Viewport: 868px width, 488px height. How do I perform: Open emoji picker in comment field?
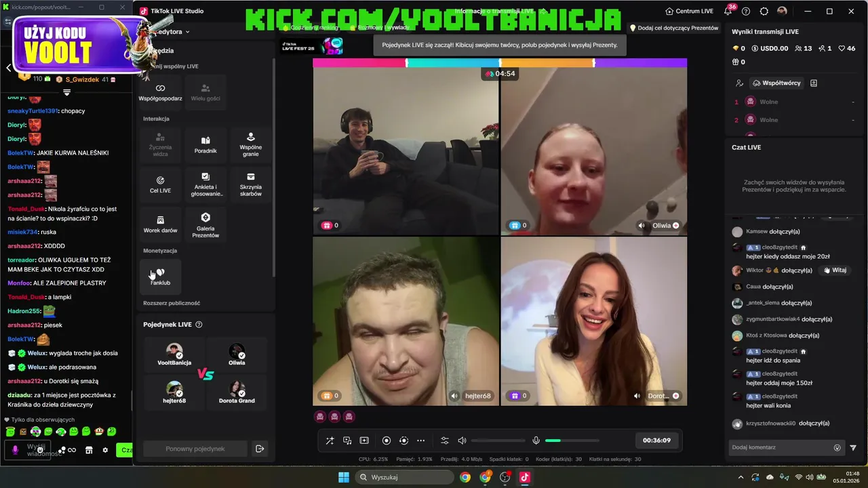pyautogui.click(x=837, y=447)
